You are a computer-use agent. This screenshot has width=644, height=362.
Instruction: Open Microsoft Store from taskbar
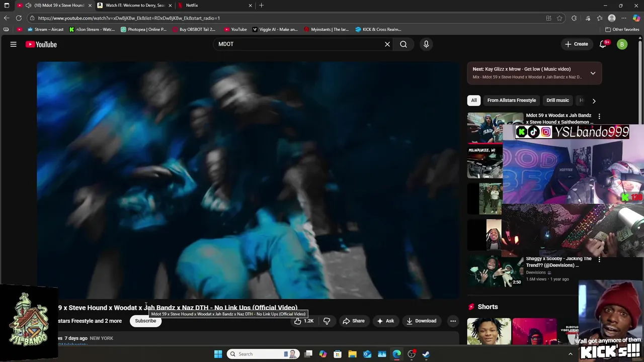(338, 354)
